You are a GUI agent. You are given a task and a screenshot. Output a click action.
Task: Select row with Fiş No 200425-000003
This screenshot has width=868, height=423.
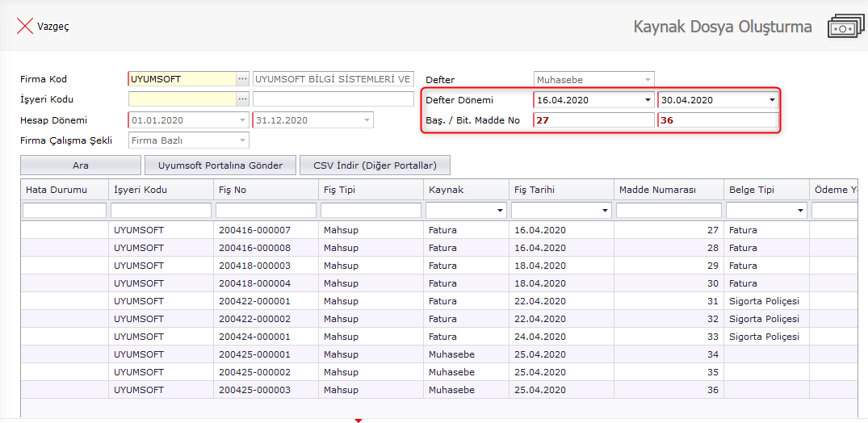point(254,390)
